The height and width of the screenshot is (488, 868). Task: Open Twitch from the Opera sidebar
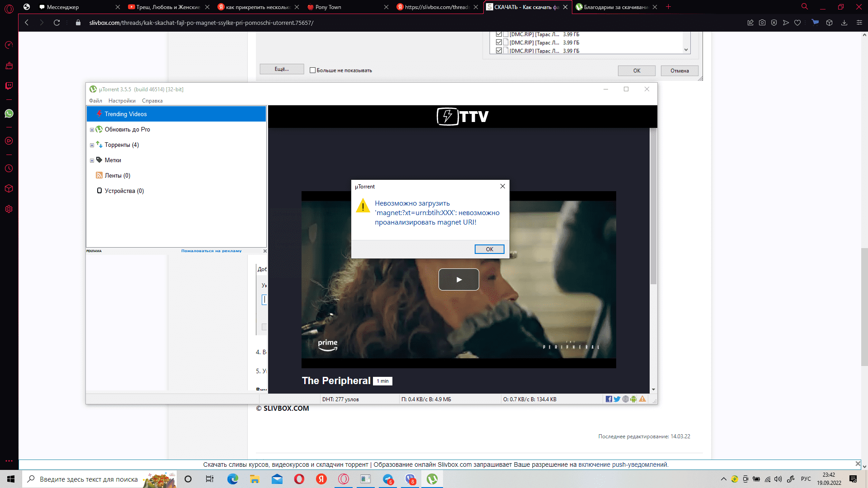point(9,86)
